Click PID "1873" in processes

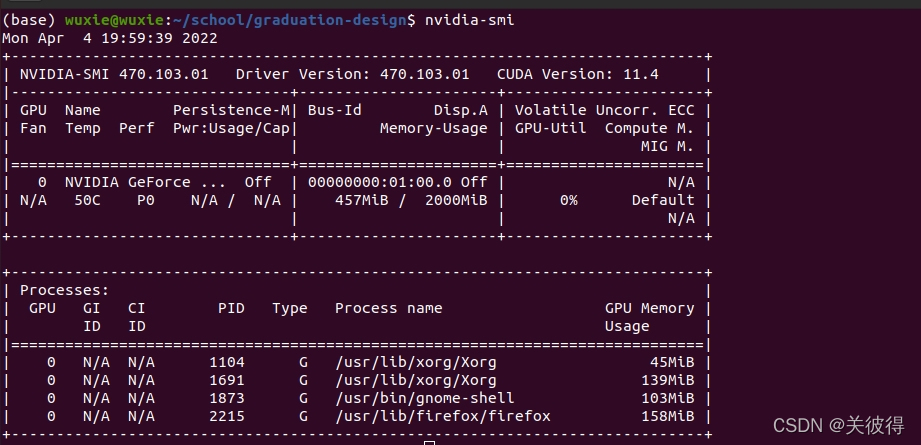click(227, 399)
